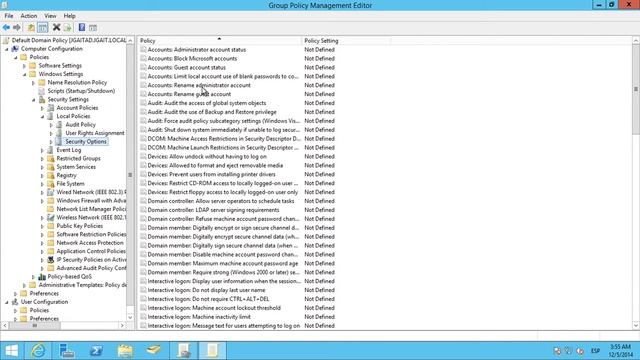Click the tree pane horizontal scrollbar right arrow
The height and width of the screenshot is (360, 640).
point(122,325)
